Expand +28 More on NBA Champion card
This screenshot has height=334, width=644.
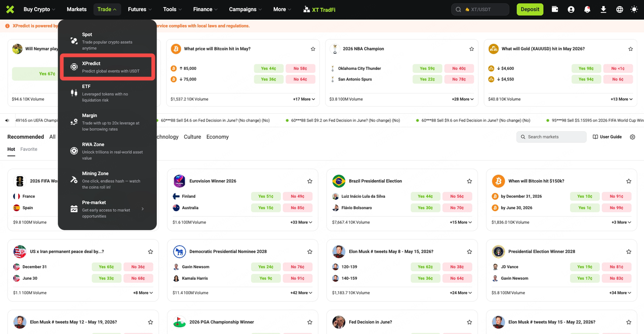tap(463, 99)
